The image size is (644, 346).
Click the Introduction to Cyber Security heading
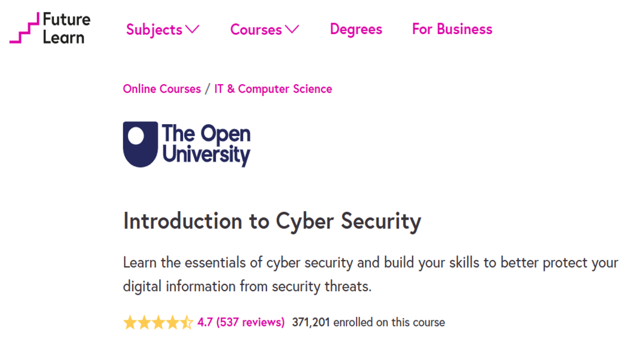(272, 221)
